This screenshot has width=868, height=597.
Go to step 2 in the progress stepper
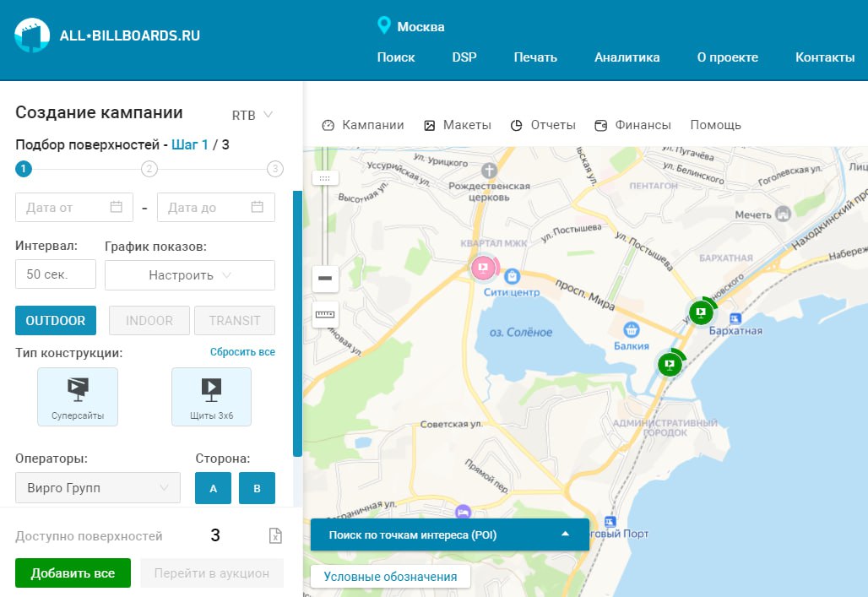(x=149, y=168)
